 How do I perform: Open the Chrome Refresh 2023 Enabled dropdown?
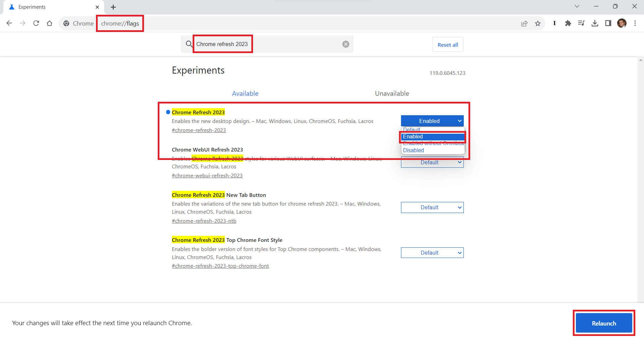(432, 121)
